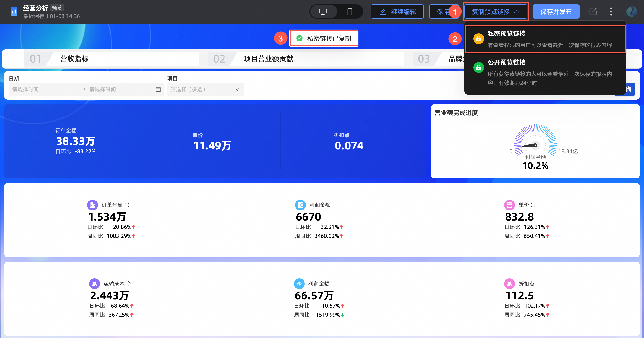Click info icon next to 单价
The image size is (644, 338).
coord(533,205)
